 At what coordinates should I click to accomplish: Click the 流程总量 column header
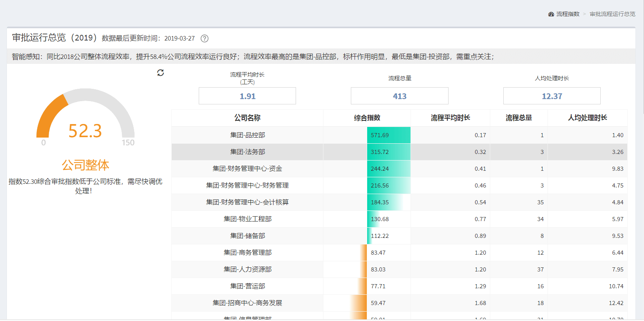coord(518,118)
